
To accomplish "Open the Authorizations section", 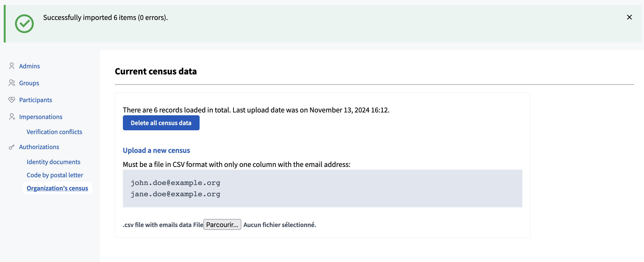I will (x=39, y=147).
